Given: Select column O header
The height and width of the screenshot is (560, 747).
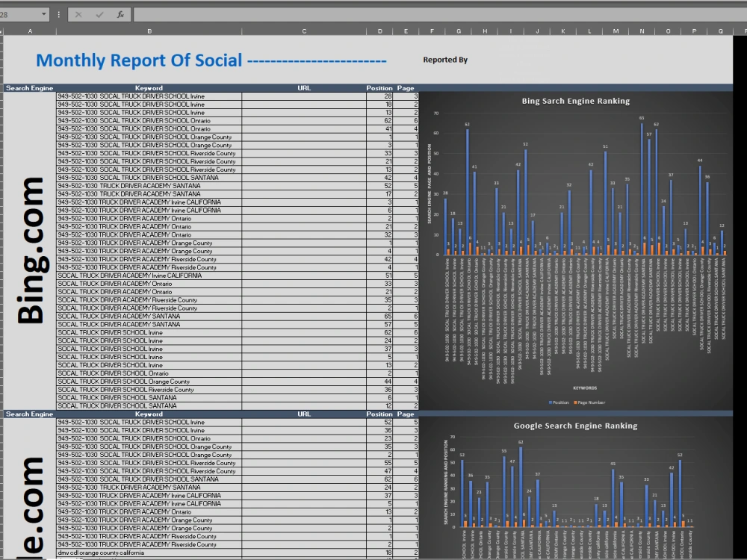Looking at the screenshot, I should 668,31.
